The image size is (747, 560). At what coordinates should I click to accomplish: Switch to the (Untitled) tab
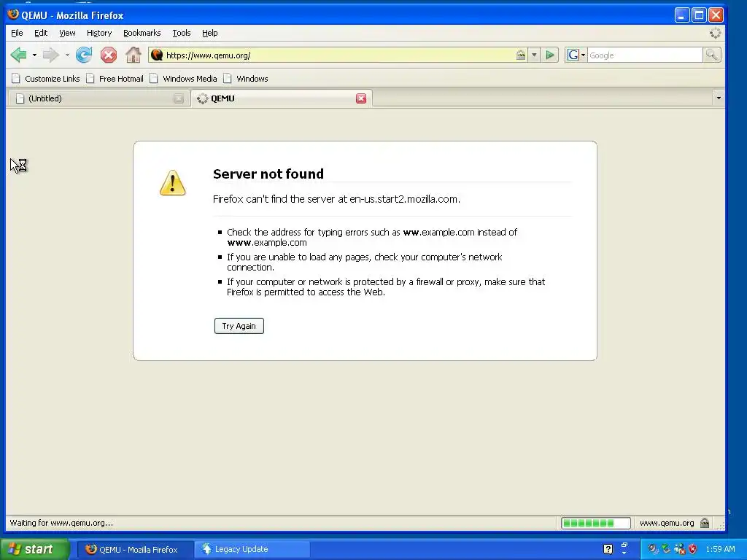(98, 98)
